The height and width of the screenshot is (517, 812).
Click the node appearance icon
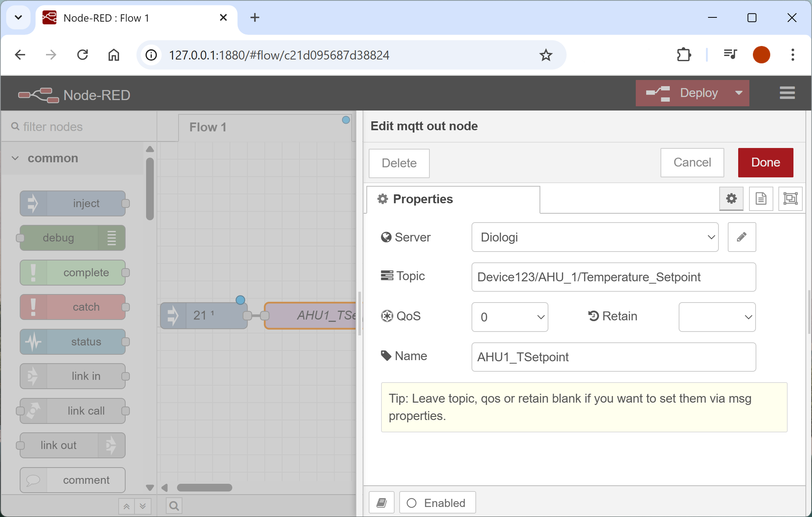pyautogui.click(x=790, y=199)
